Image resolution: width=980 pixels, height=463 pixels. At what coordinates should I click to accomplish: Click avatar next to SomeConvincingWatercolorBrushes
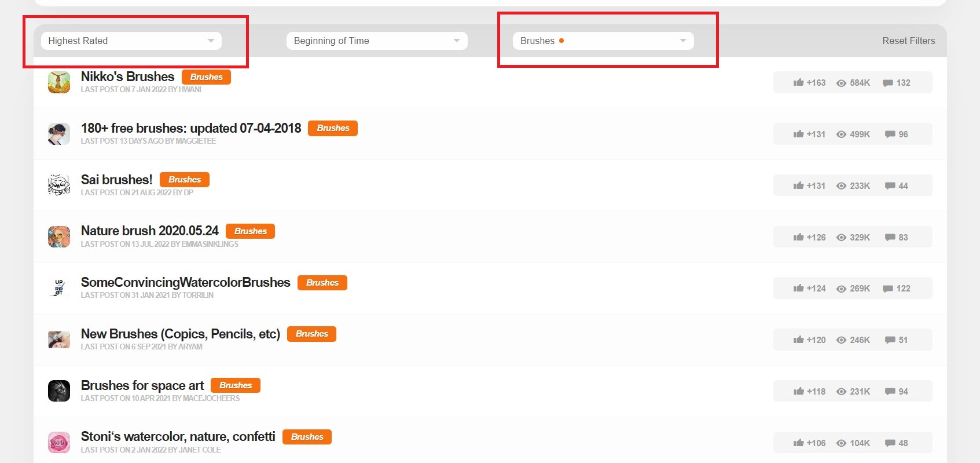click(x=59, y=288)
